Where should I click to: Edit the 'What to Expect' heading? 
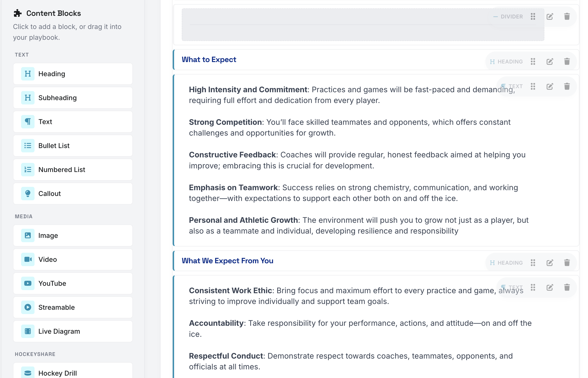549,61
